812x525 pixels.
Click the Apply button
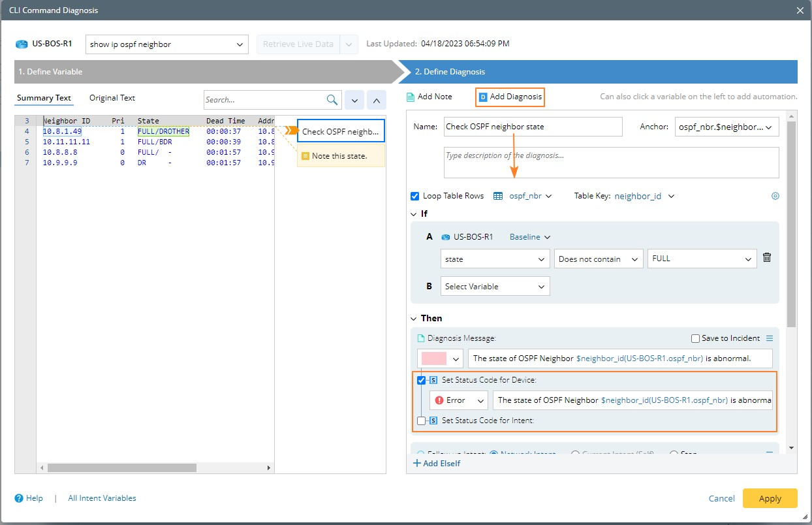(x=770, y=498)
